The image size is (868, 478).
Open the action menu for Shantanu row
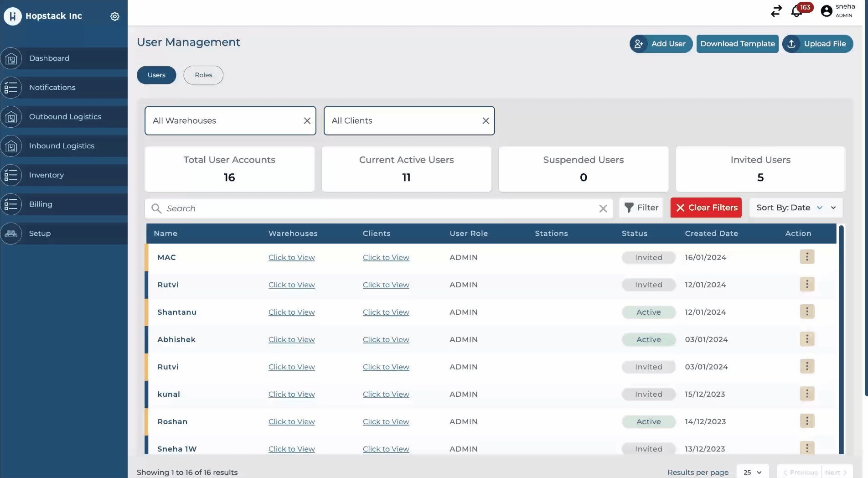(x=806, y=312)
